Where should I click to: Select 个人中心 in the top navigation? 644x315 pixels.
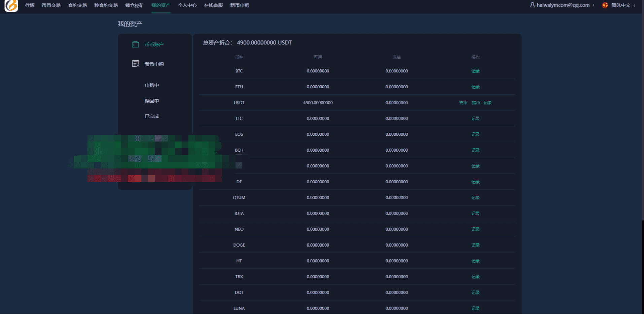pos(187,5)
